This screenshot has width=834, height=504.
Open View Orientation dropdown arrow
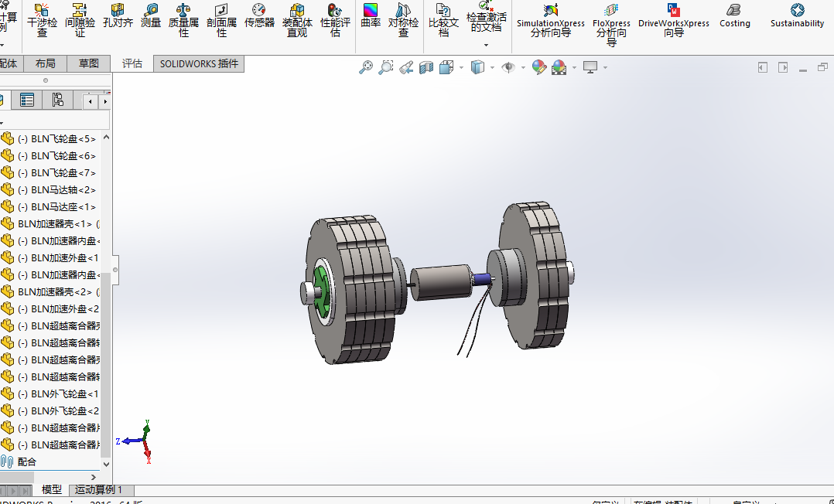(x=461, y=67)
